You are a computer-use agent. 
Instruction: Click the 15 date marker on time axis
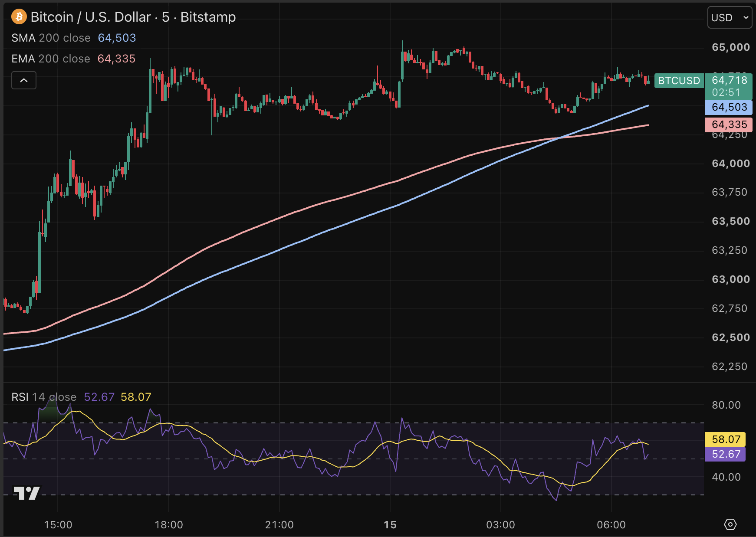[x=390, y=525]
